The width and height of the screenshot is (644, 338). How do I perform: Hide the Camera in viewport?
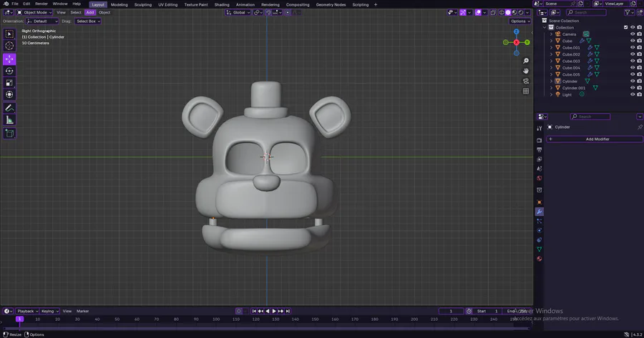(633, 34)
